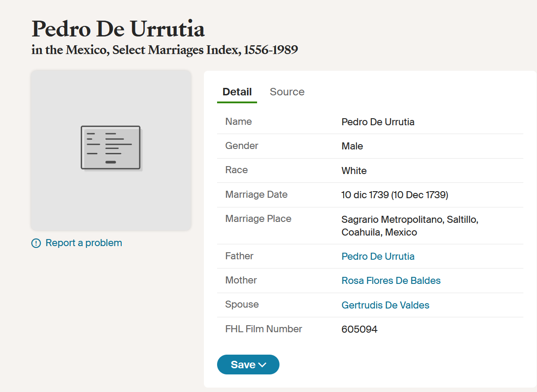The image size is (537, 392).
Task: Click the Mexico, Select Marriages Index subtitle
Action: click(x=164, y=50)
